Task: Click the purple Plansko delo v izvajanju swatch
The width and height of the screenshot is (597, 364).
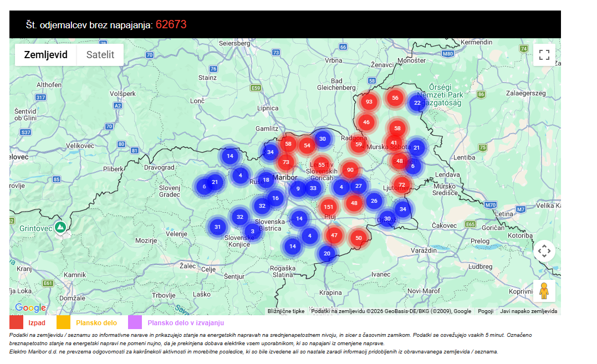Action: tap(135, 322)
